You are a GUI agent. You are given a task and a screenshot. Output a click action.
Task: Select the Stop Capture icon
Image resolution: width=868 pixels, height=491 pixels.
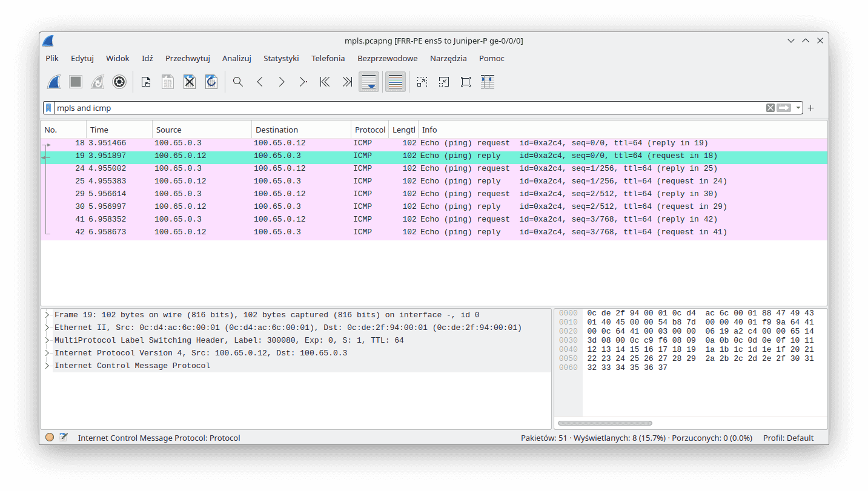tap(75, 82)
